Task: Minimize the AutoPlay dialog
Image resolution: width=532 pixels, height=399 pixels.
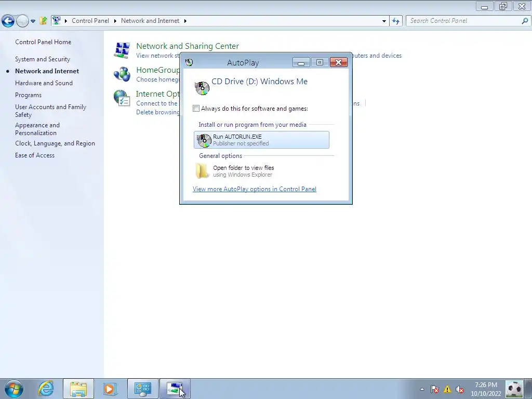Action: coord(301,62)
